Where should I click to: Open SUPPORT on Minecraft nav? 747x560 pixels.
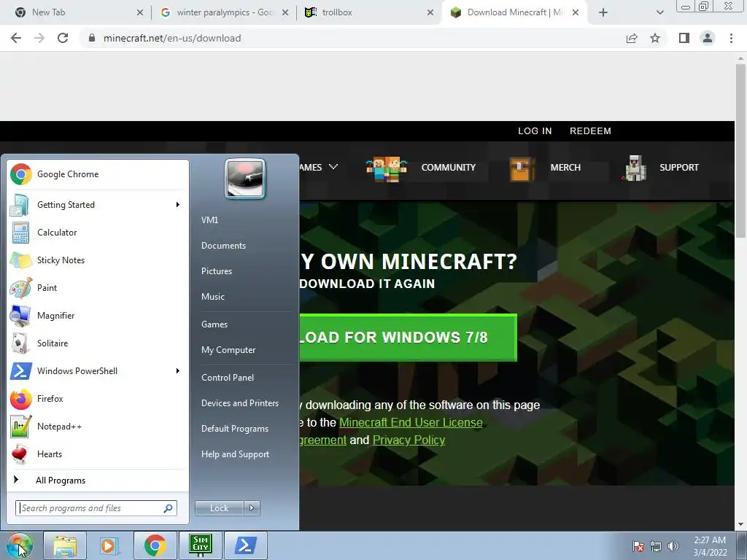[679, 168]
